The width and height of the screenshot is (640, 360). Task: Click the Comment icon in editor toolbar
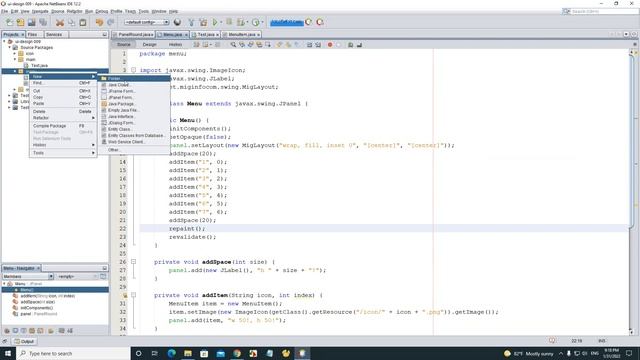point(350,45)
